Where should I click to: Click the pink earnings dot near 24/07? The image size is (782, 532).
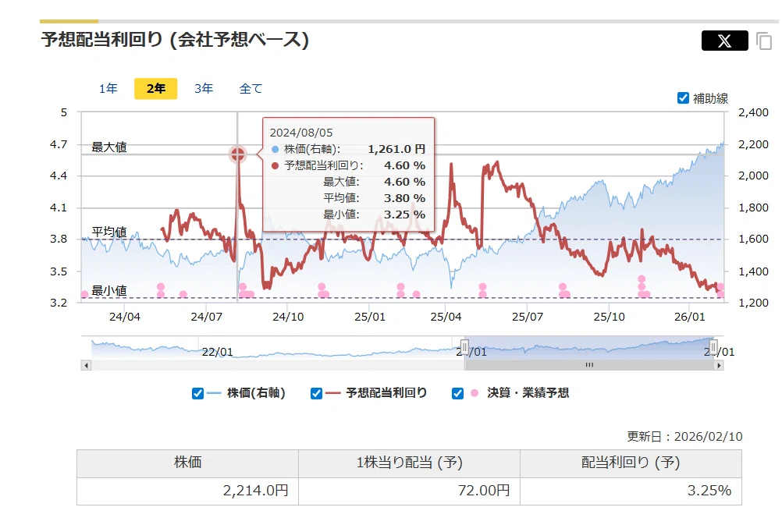[183, 294]
